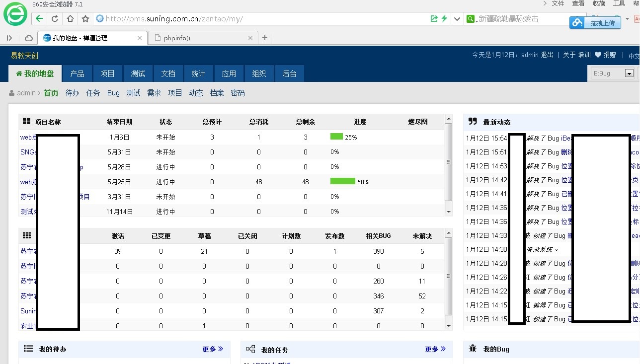Click the 捐赠 heart link
The image size is (640, 364).
tap(605, 55)
